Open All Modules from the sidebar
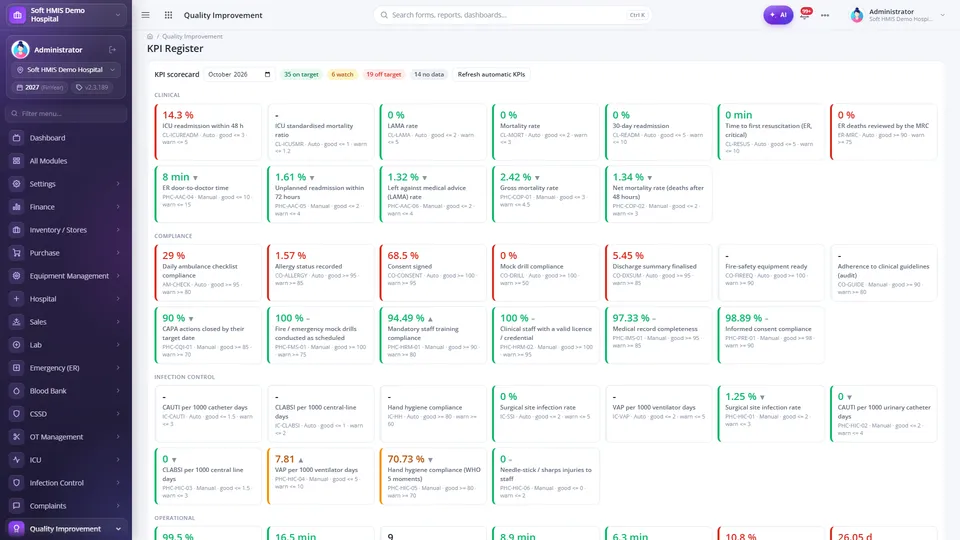The width and height of the screenshot is (960, 540). pyautogui.click(x=66, y=161)
